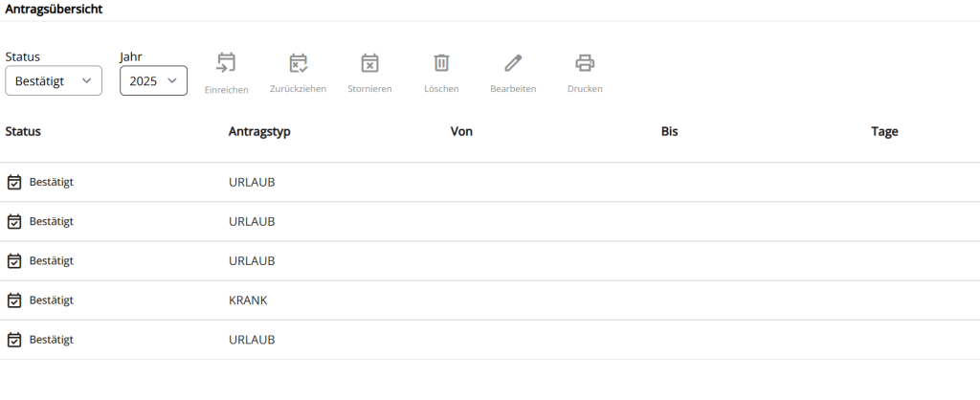
Task: Select the second URLAUB request row
Action: click(x=490, y=221)
